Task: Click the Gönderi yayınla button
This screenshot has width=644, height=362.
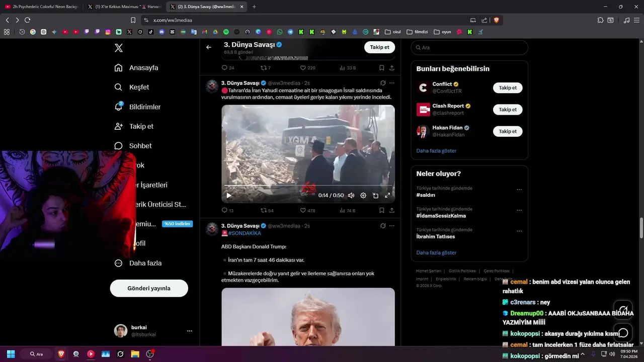Action: coord(149,288)
